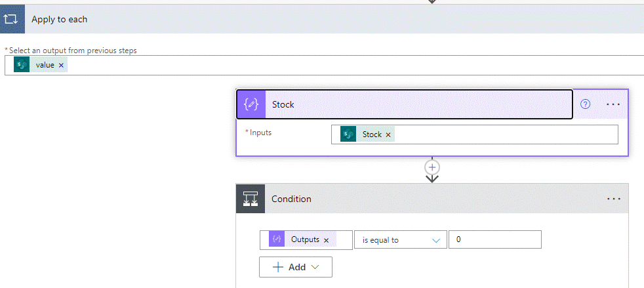Remove the value token

(x=61, y=66)
